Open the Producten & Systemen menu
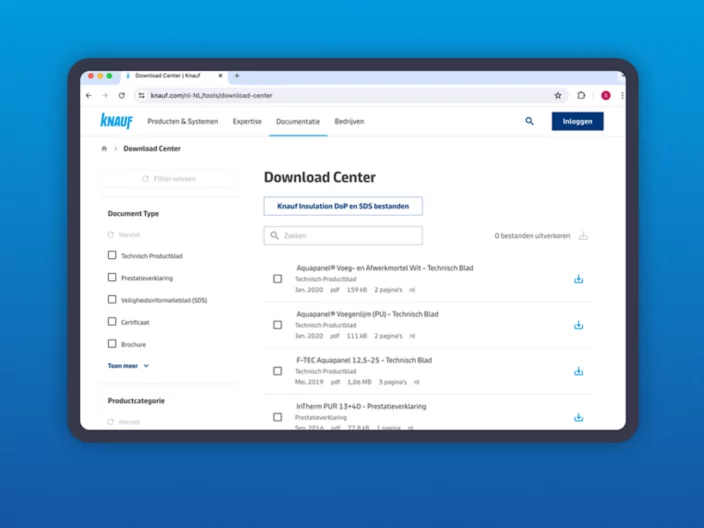704x528 pixels. click(x=182, y=121)
